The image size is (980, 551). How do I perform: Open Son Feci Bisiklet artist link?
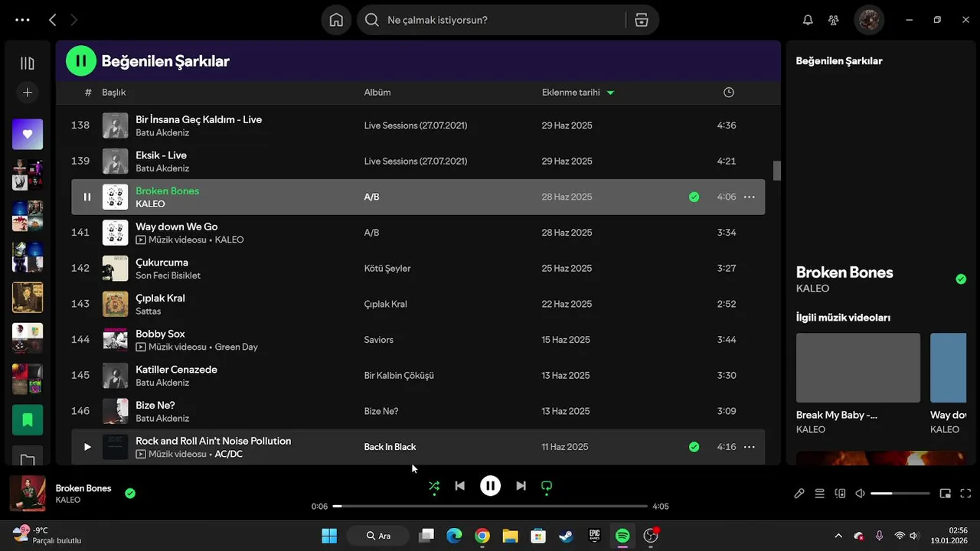coord(168,275)
